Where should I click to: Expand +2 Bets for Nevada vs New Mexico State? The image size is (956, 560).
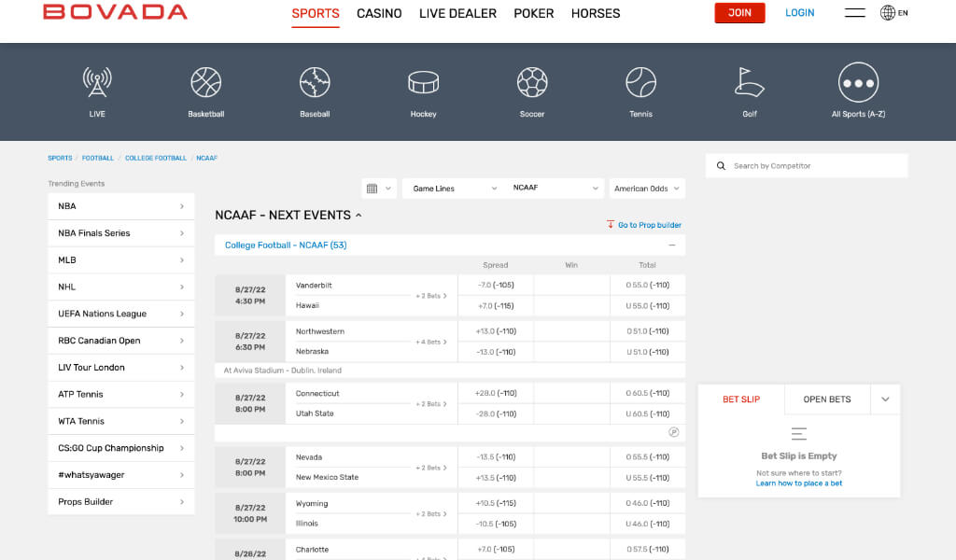pyautogui.click(x=431, y=468)
